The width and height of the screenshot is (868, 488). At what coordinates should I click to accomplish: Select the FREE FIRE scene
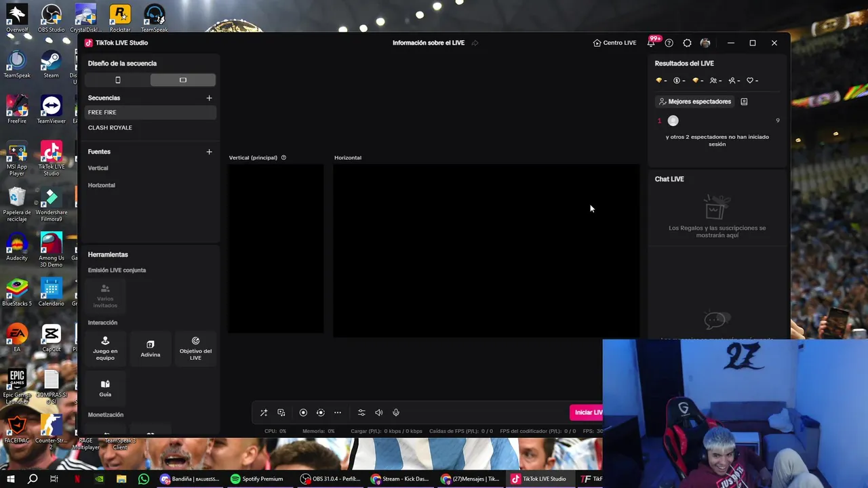click(x=151, y=113)
